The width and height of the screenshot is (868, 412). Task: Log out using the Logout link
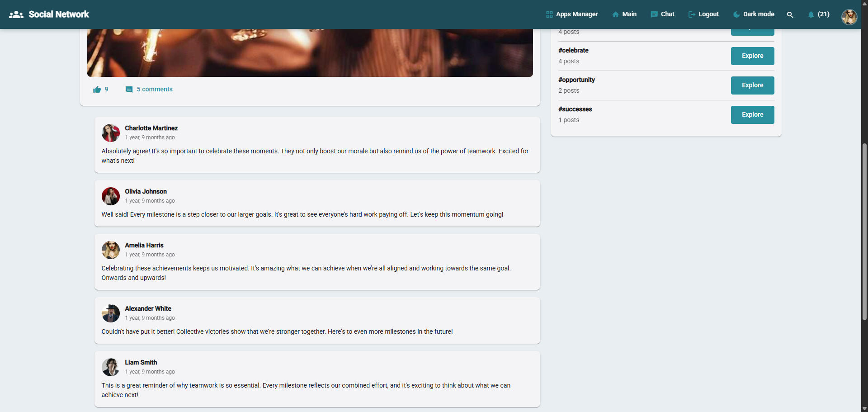point(703,14)
